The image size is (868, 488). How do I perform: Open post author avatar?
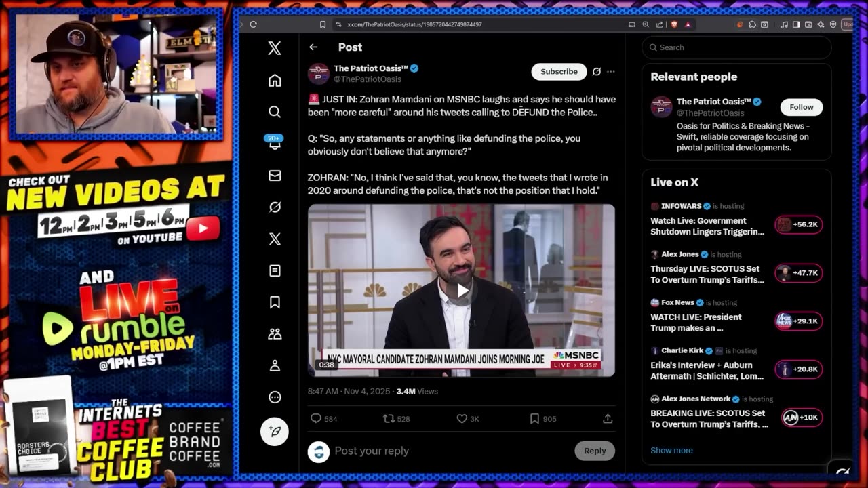point(319,73)
